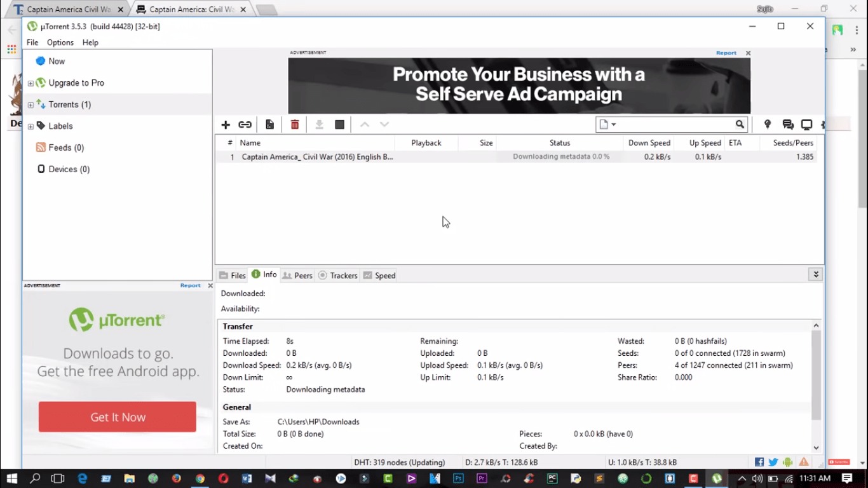
Task: Click the Downloading metadata progress bar
Action: (x=560, y=156)
